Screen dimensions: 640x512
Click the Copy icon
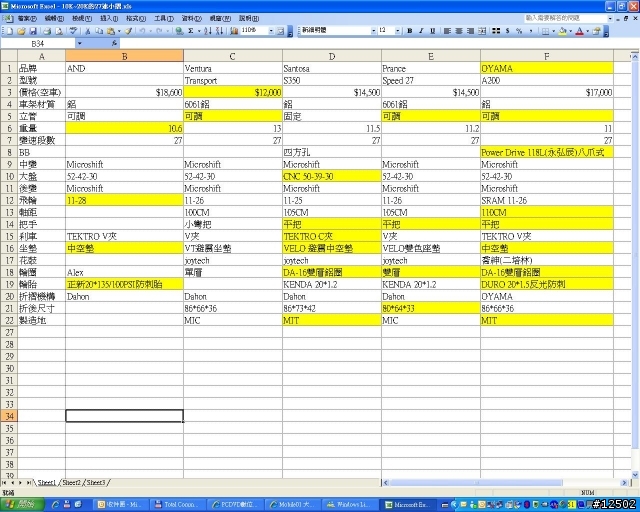click(x=99, y=31)
